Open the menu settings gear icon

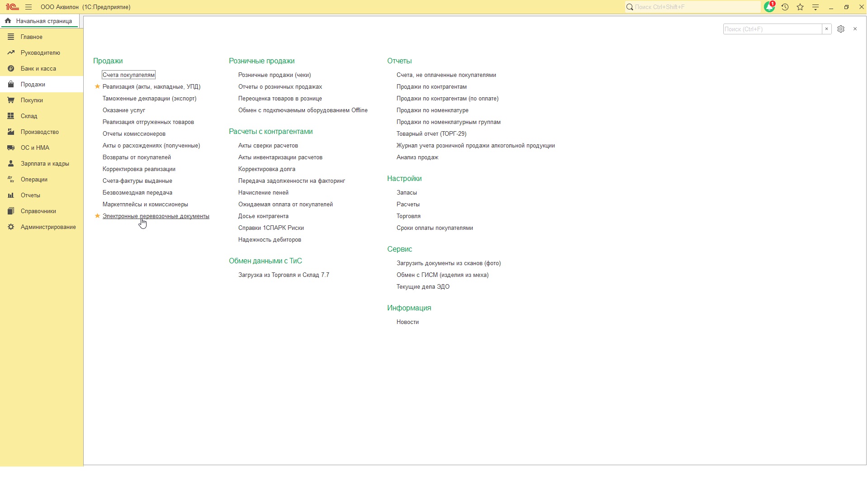(x=841, y=29)
